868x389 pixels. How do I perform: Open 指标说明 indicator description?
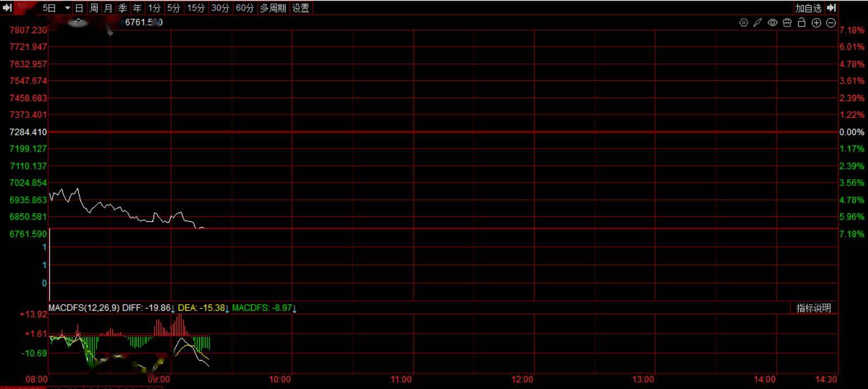(814, 308)
